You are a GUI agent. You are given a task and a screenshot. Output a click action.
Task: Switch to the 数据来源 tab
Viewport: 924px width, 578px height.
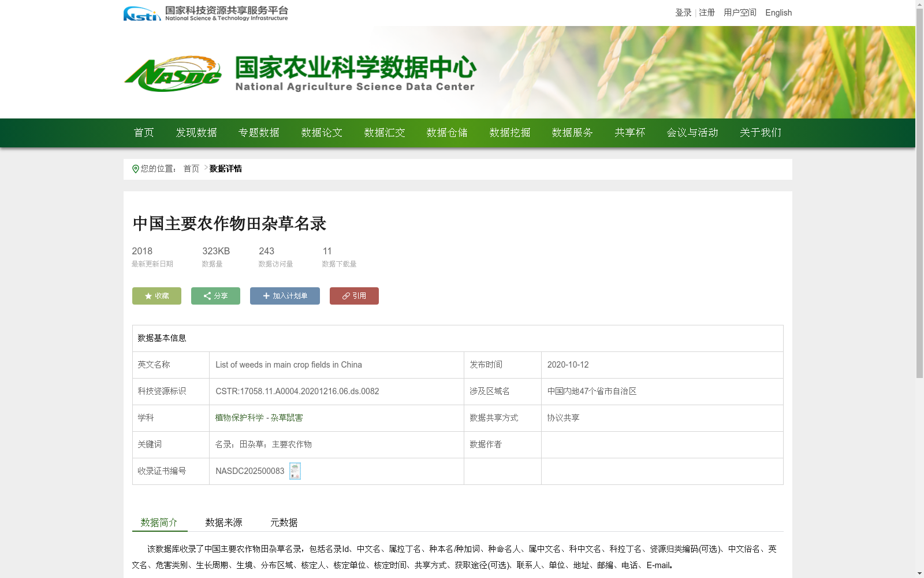coord(224,523)
